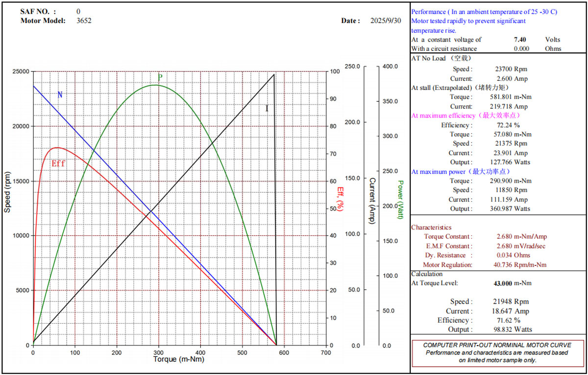Click the date value 2025/9/30
The image size is (588, 375).
click(386, 21)
